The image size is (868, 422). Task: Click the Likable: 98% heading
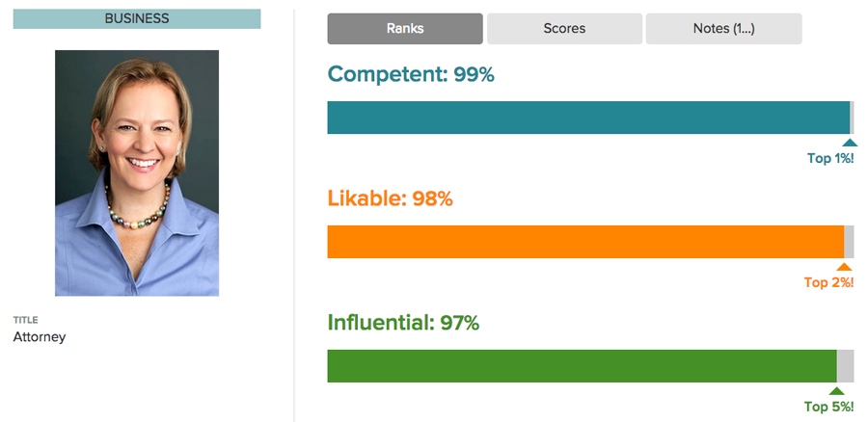click(391, 199)
